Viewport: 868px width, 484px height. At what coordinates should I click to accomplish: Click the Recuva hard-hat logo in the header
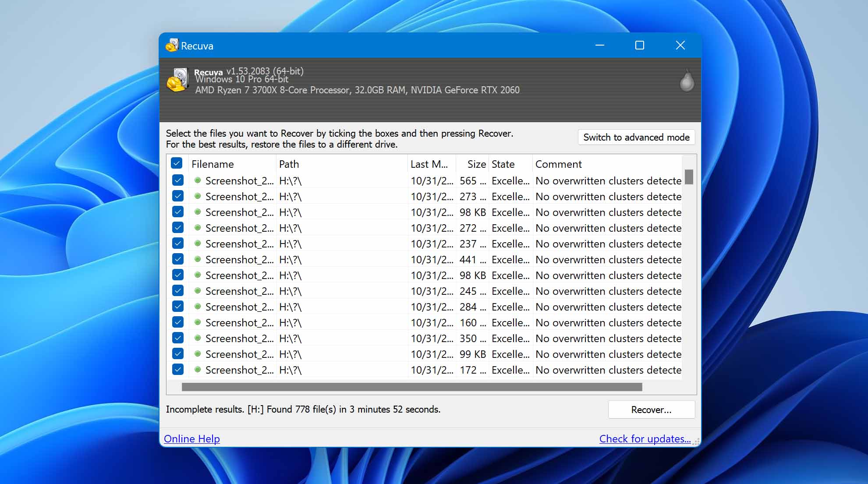tap(177, 80)
